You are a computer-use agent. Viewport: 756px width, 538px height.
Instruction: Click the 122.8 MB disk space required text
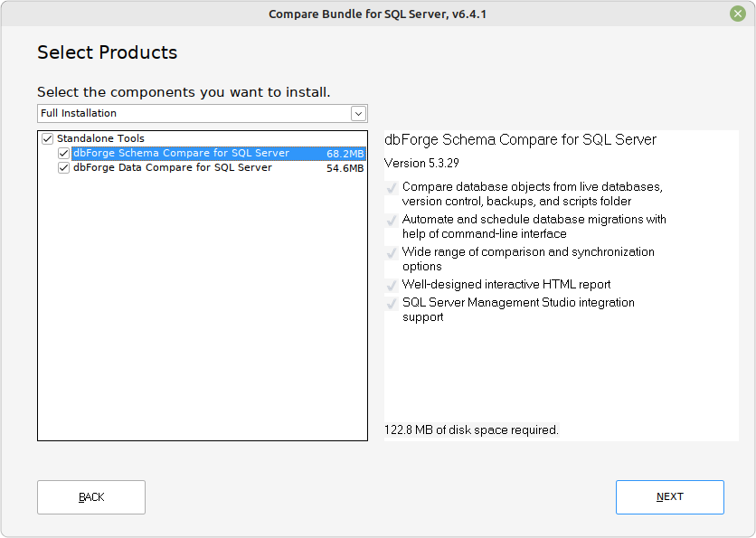[x=471, y=429]
